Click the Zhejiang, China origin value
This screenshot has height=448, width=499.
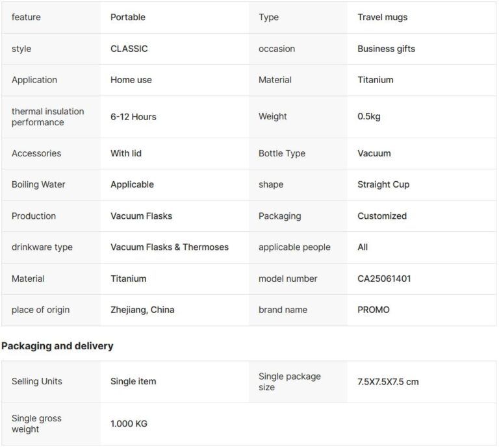[x=142, y=310]
